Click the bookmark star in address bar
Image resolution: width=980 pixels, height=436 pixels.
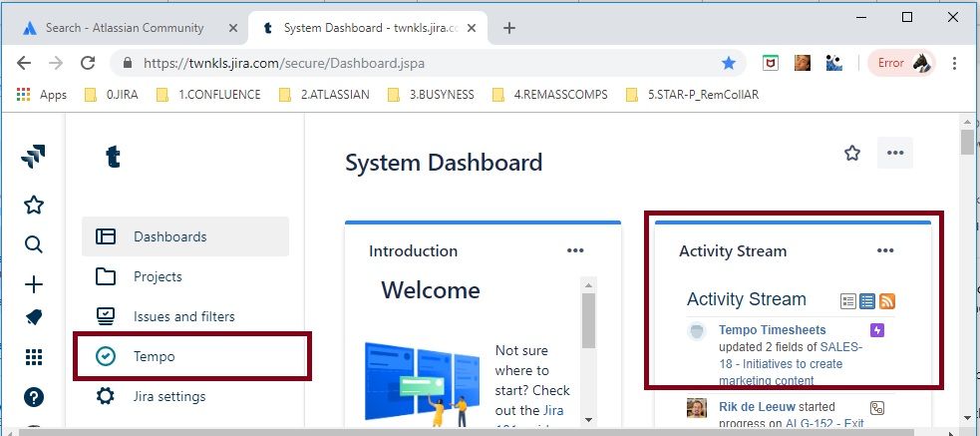(728, 63)
